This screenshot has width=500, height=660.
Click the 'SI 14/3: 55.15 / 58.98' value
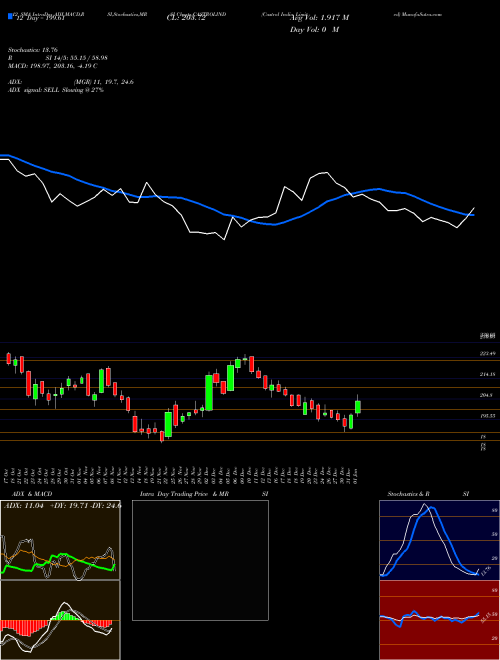[77, 58]
